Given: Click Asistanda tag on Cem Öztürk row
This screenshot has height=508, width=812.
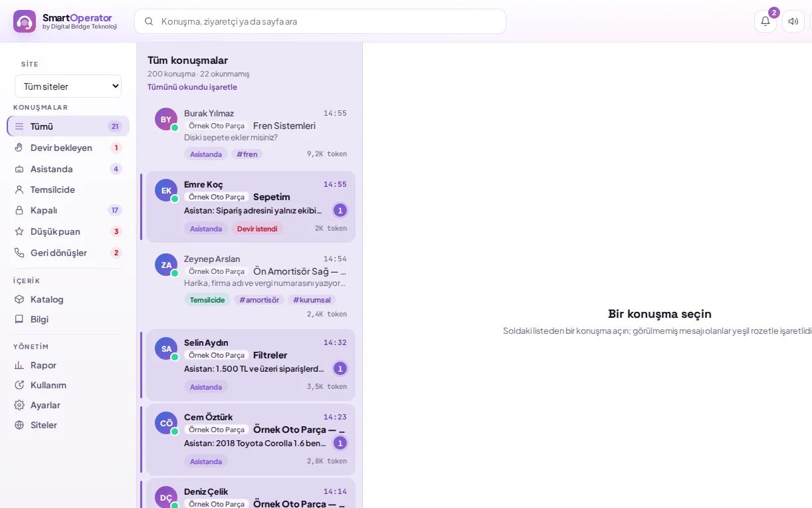Looking at the screenshot, I should pos(206,461).
